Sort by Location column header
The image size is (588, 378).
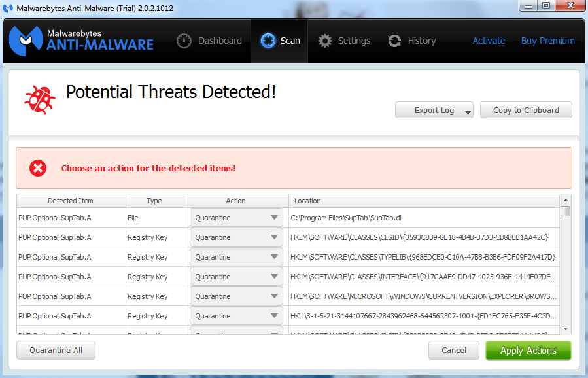424,201
